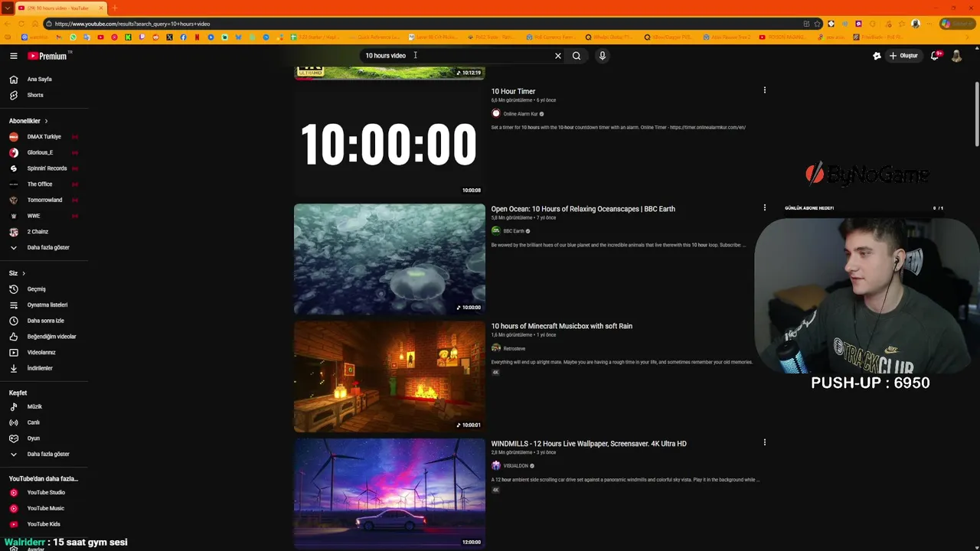Viewport: 980px width, 551px height.
Task: Play the Minecraft Musicbox thumbnail
Action: pos(389,377)
